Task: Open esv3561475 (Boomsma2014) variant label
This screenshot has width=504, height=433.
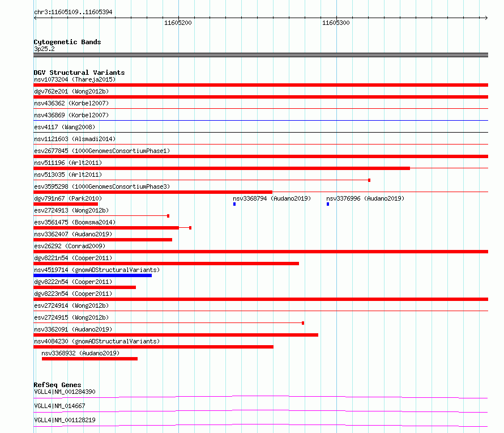Action: coord(75,222)
